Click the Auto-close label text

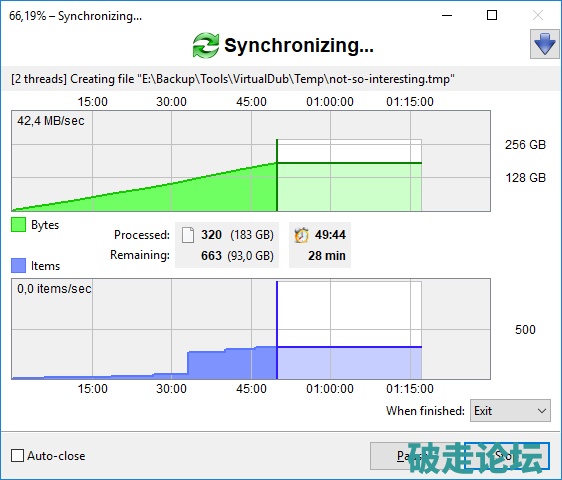(x=56, y=456)
